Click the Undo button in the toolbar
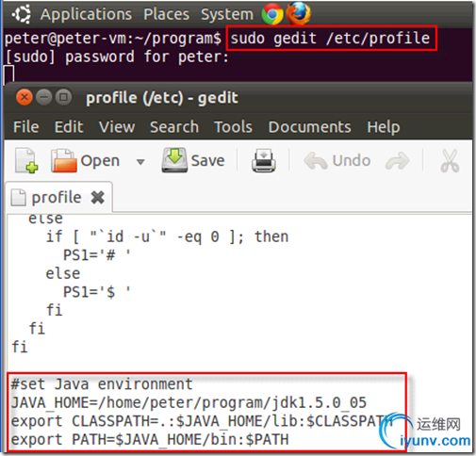 click(x=337, y=160)
